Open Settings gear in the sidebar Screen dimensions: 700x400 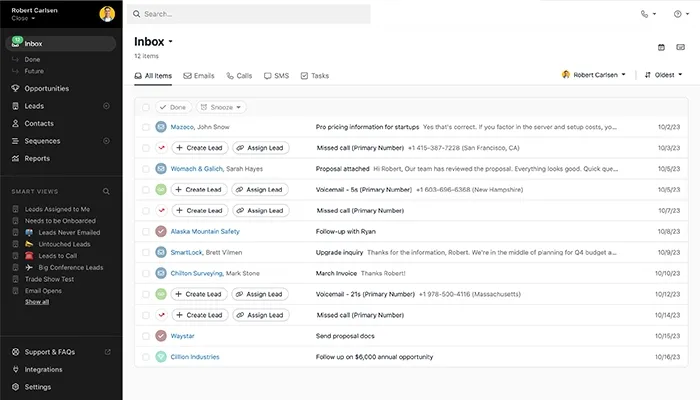coord(38,387)
